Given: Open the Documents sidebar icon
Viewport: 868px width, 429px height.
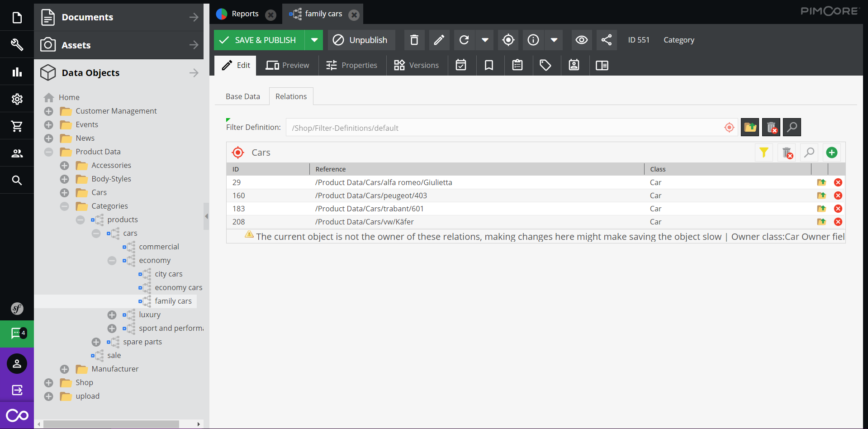Looking at the screenshot, I should tap(17, 18).
